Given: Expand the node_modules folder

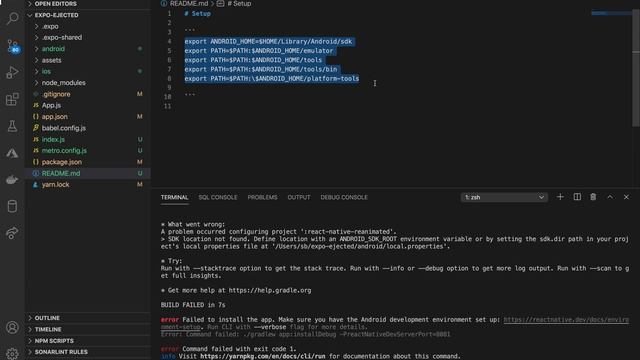Looking at the screenshot, I should point(88,83).
